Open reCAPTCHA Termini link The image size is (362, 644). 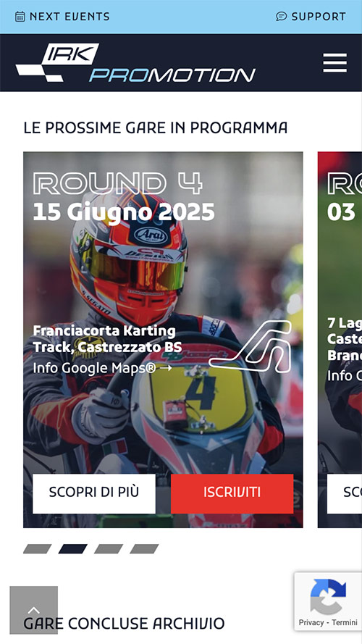[345, 623]
